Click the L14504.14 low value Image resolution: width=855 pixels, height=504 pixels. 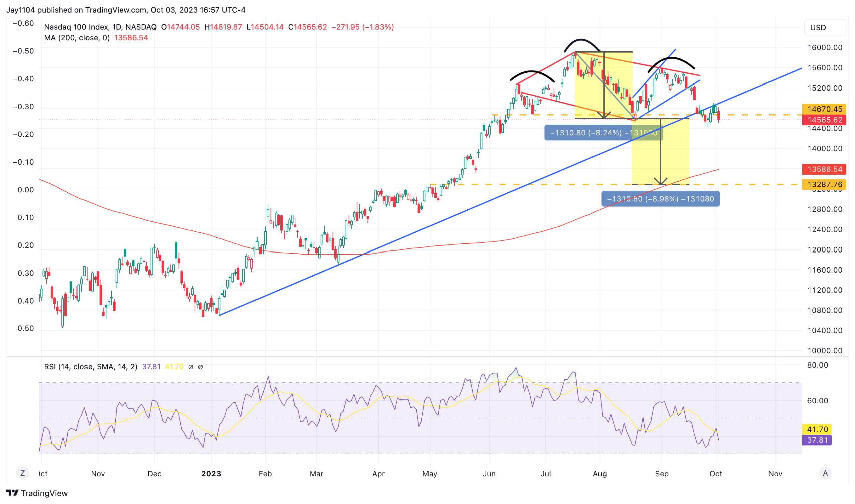265,27
